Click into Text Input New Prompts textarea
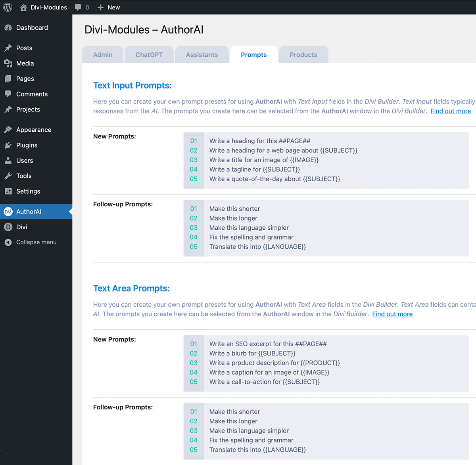Screen dimensions: 476x465 click(326, 160)
